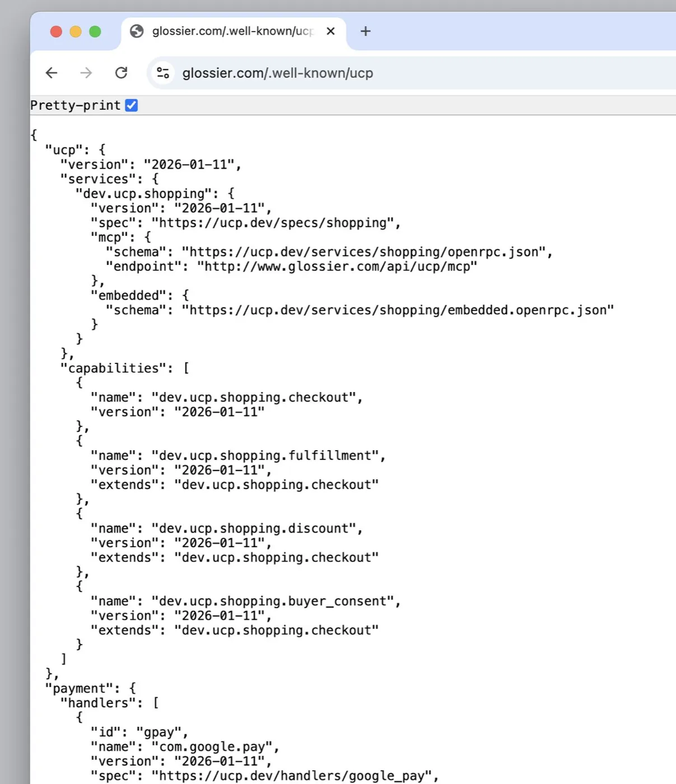Click the name value "com.google.pay"
The image size is (676, 784).
click(x=212, y=746)
